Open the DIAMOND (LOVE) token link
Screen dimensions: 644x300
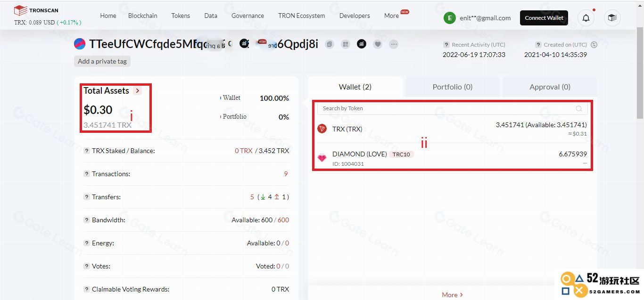click(360, 154)
